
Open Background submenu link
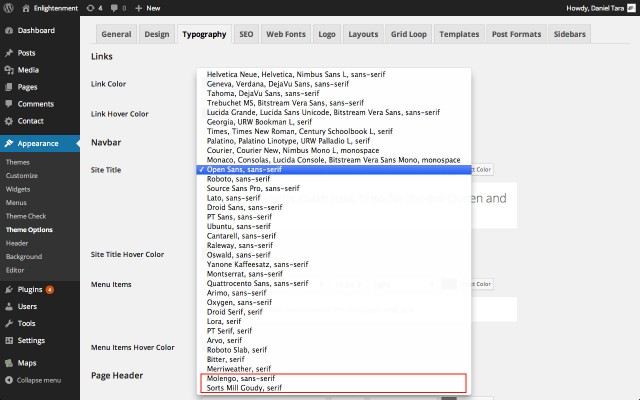point(24,257)
